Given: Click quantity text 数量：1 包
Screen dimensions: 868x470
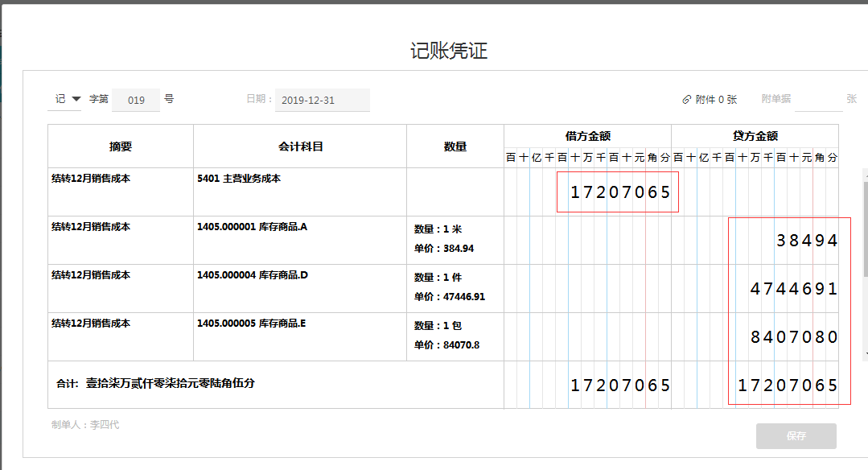Looking at the screenshot, I should point(438,325).
